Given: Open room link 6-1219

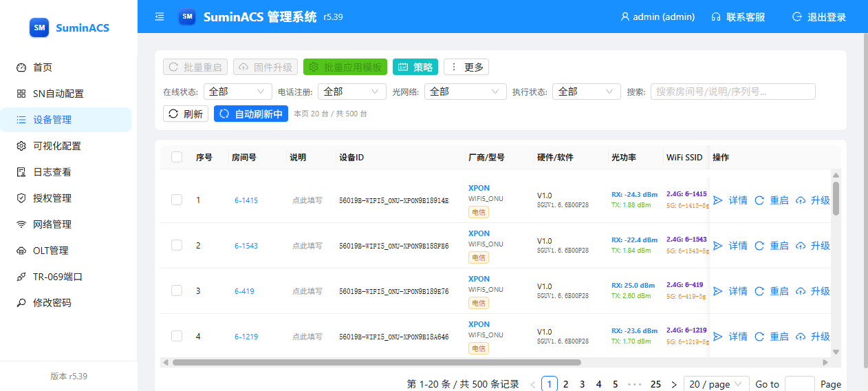Looking at the screenshot, I should click(x=246, y=337).
